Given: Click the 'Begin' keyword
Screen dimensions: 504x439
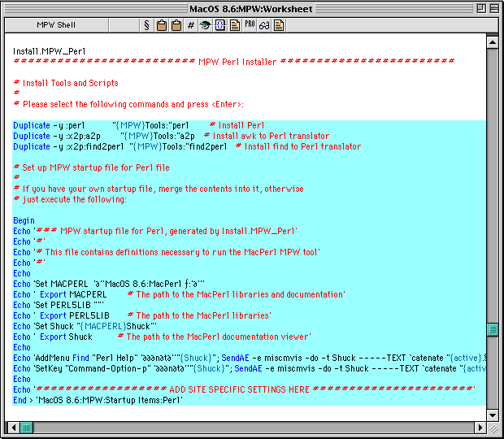Looking at the screenshot, I should click(24, 221).
